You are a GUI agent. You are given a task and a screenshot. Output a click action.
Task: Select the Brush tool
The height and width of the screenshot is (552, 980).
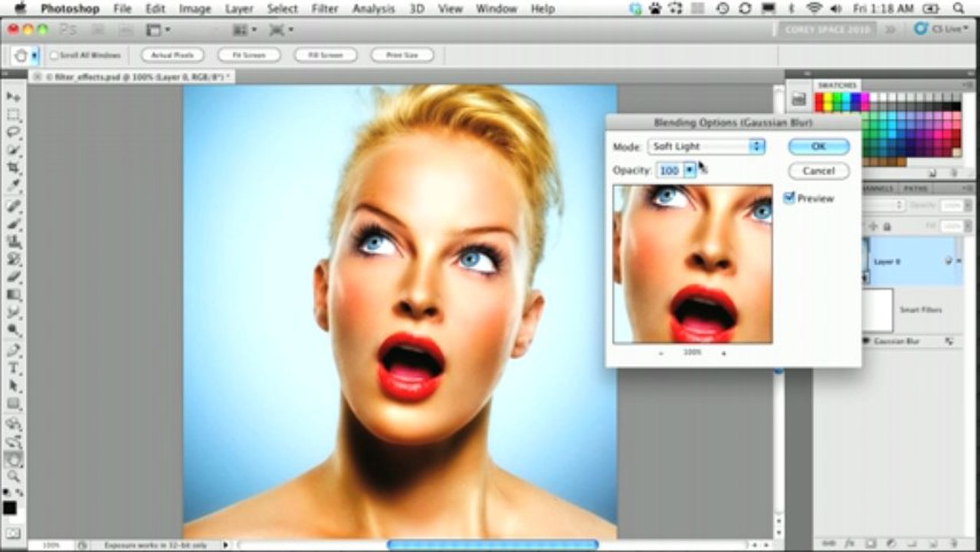pos(13,225)
